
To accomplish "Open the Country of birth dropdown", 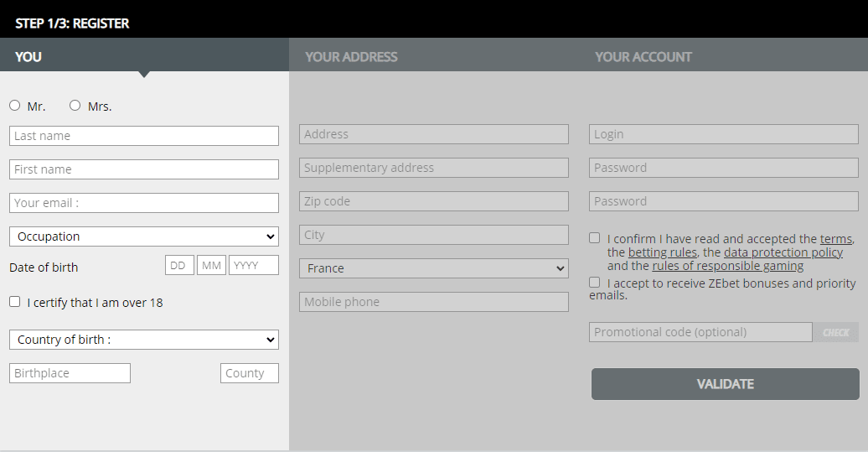I will point(144,340).
